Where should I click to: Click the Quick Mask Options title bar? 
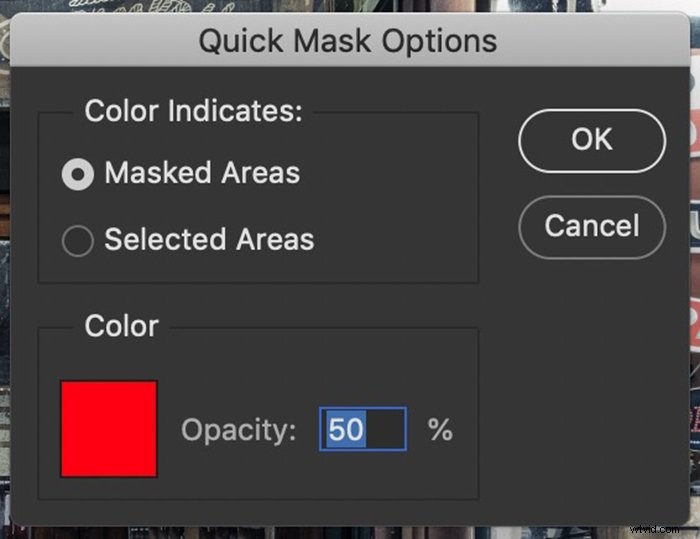[x=350, y=41]
